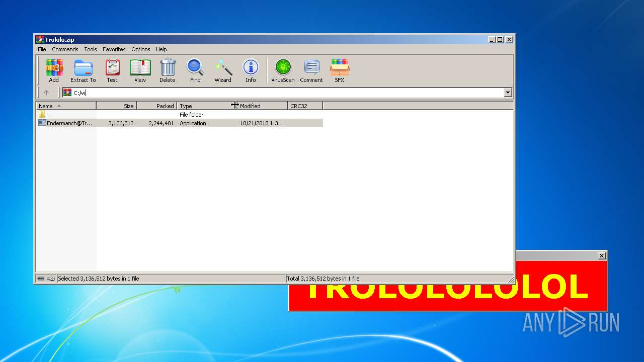Show archive Info
This screenshot has width=644, height=362.
251,70
